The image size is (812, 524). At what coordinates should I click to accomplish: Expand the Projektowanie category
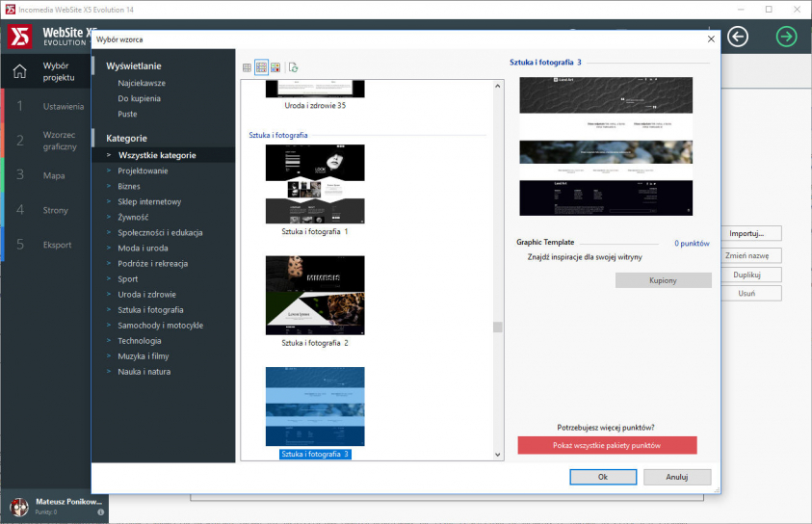[x=143, y=170]
